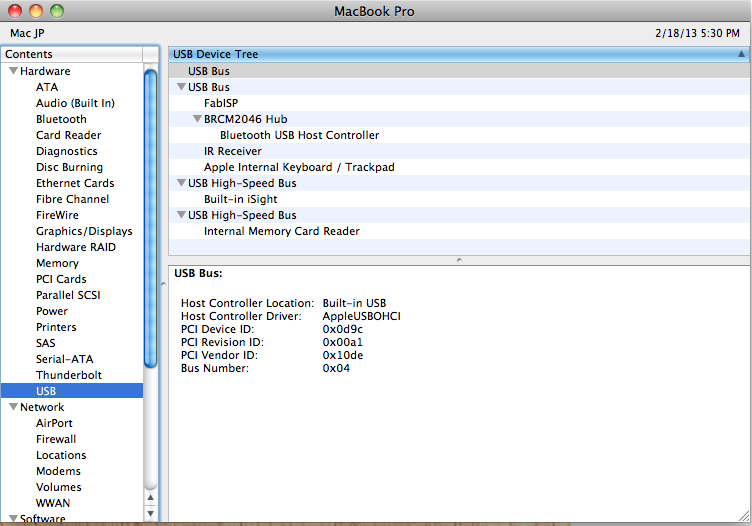
Task: Click the PCI Revision ID value 0x00a1
Action: pos(342,342)
